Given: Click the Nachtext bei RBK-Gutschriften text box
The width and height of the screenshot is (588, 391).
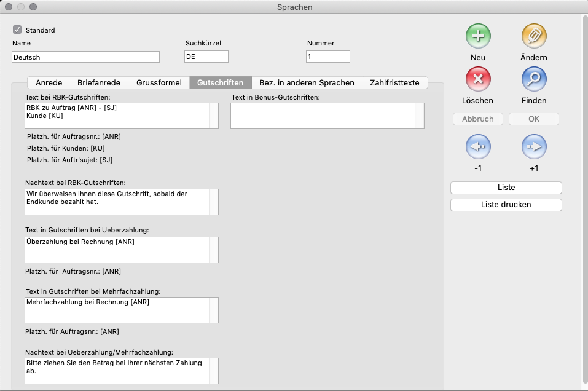Looking at the screenshot, I should coord(117,202).
